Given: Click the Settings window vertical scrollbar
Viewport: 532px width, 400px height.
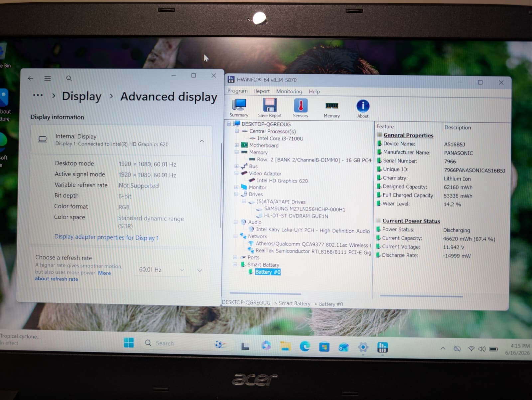Looking at the screenshot, I should (221, 185).
